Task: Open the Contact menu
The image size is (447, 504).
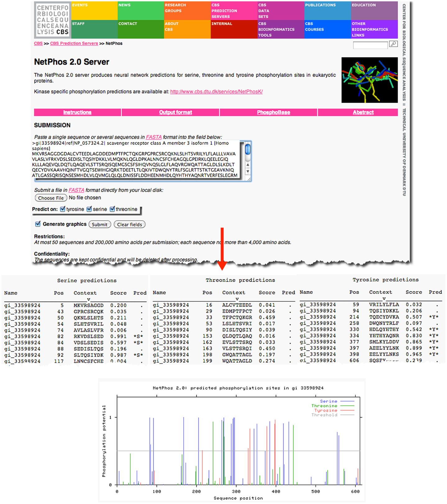Action: [x=141, y=29]
